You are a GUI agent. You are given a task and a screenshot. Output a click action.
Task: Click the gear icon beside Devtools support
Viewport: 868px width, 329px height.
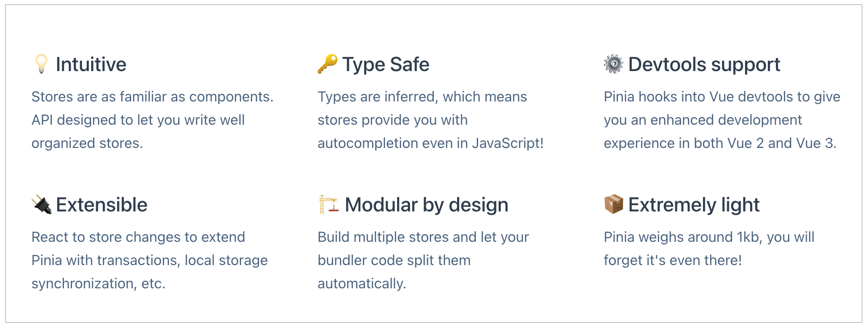(x=614, y=64)
